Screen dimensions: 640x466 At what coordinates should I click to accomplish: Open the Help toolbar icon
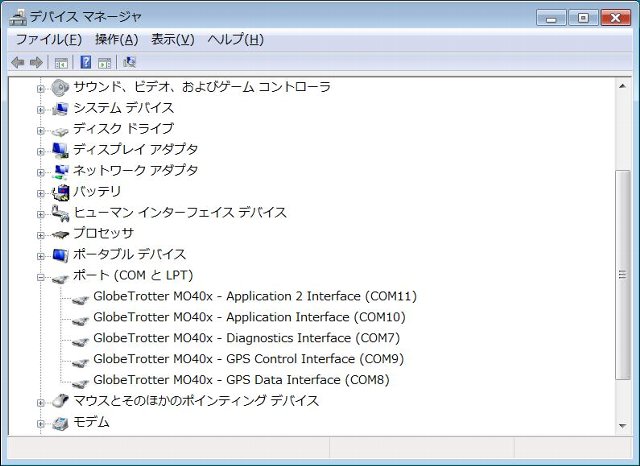point(86,62)
